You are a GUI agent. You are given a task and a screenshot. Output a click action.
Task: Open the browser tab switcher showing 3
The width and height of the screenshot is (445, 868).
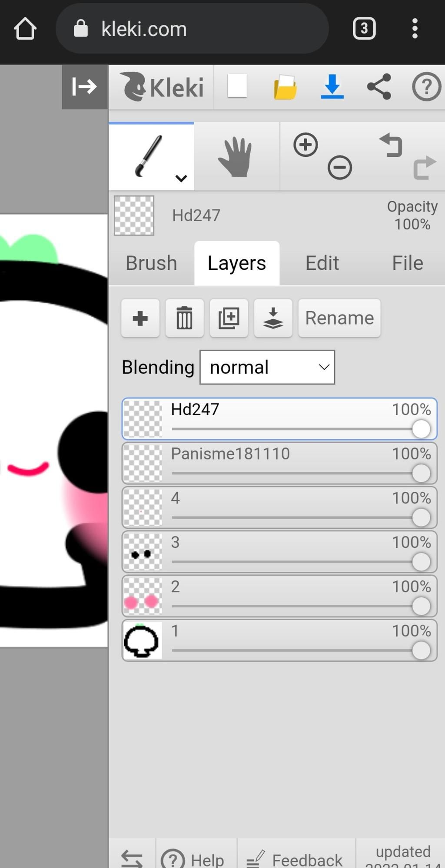click(364, 29)
